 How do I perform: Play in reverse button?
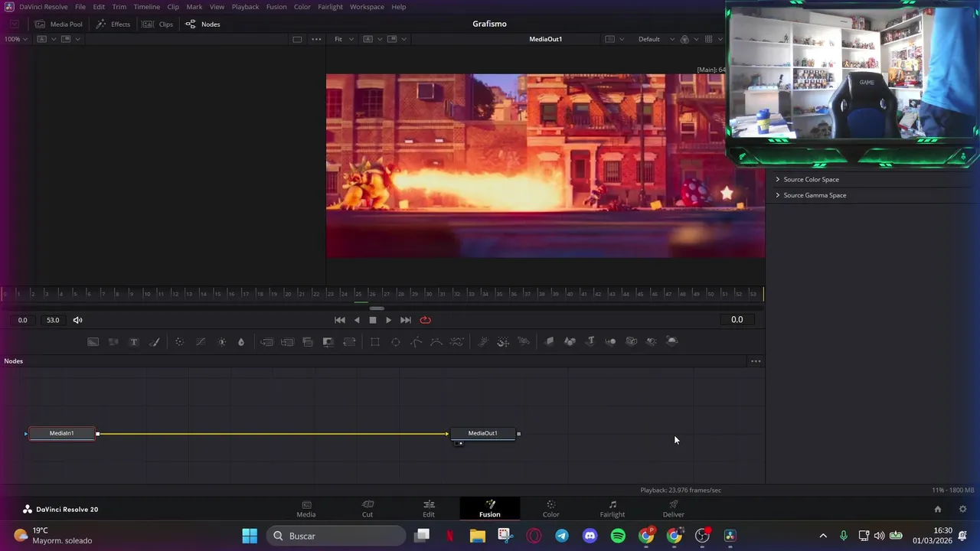(357, 320)
